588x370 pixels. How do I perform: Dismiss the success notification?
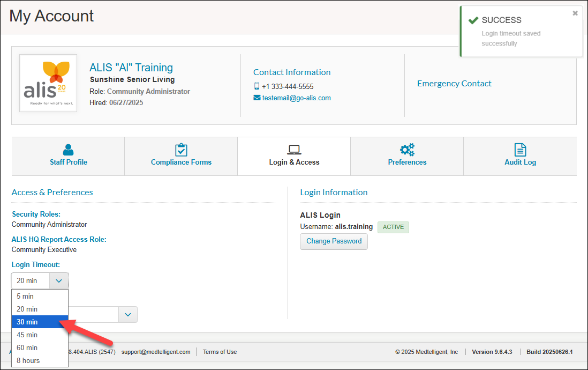point(575,13)
